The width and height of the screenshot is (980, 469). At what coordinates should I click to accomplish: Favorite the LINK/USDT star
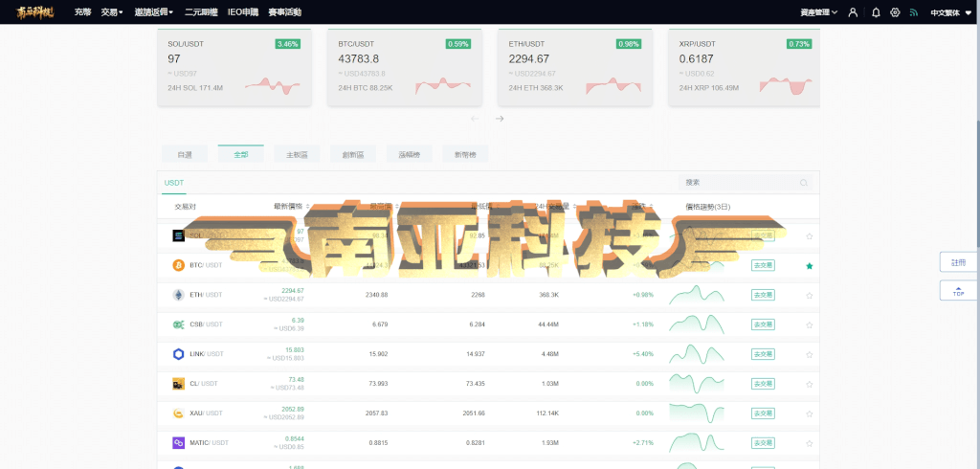(x=810, y=354)
